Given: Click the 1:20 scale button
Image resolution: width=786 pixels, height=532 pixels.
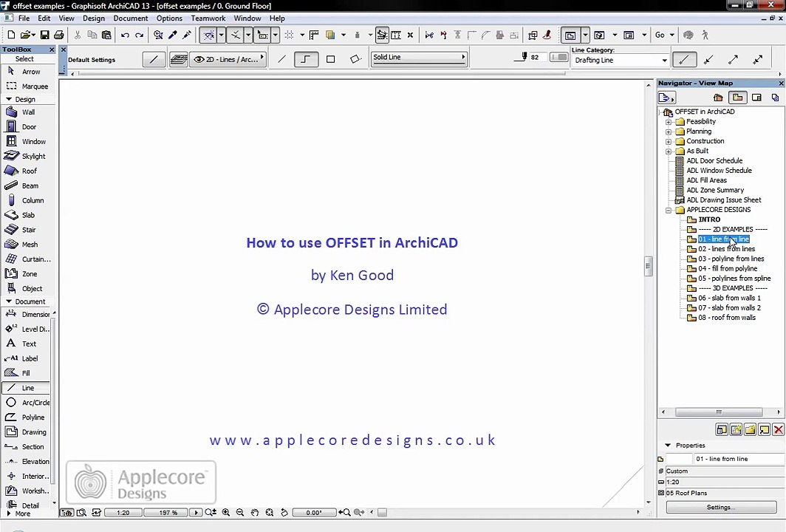Looking at the screenshot, I should [x=123, y=513].
